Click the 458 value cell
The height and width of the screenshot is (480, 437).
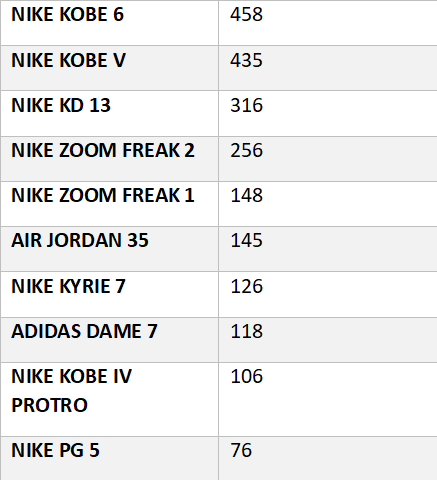pos(328,23)
